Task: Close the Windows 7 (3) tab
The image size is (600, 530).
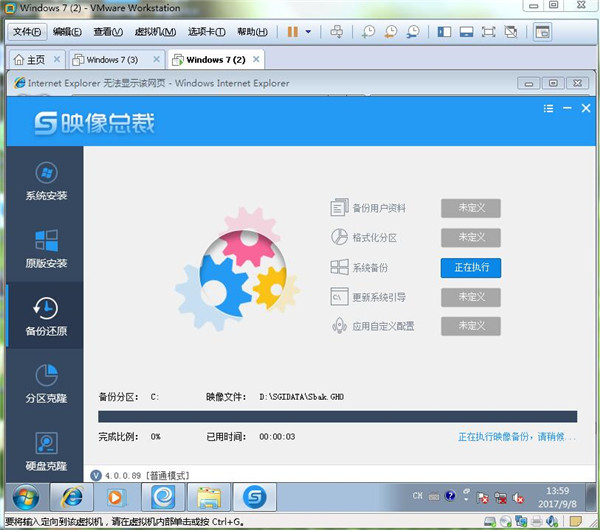Action: 156,59
